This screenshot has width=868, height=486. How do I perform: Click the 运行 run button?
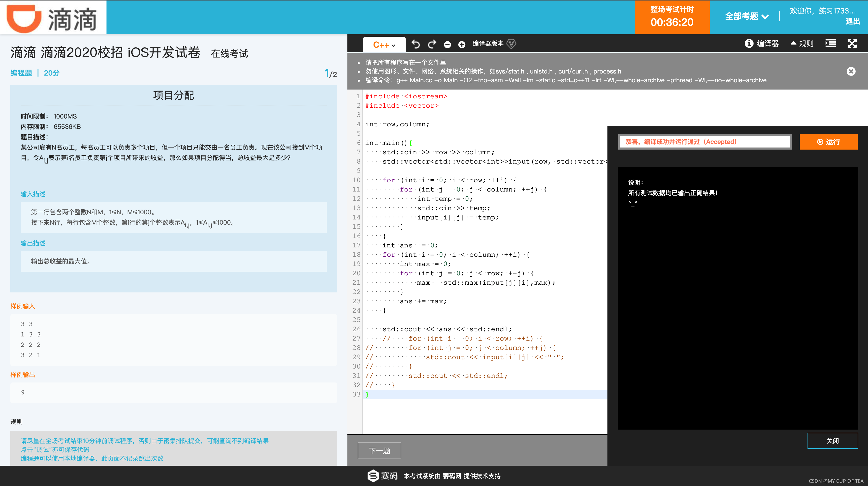(828, 142)
